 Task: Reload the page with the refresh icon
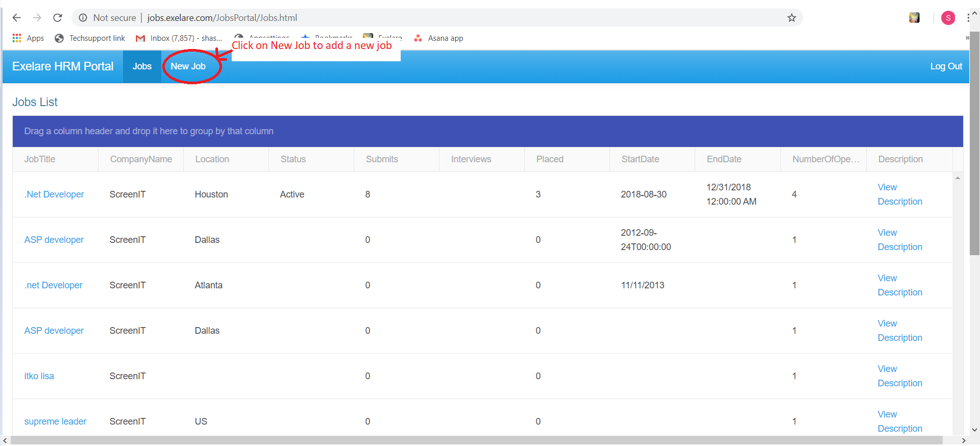[x=58, y=18]
